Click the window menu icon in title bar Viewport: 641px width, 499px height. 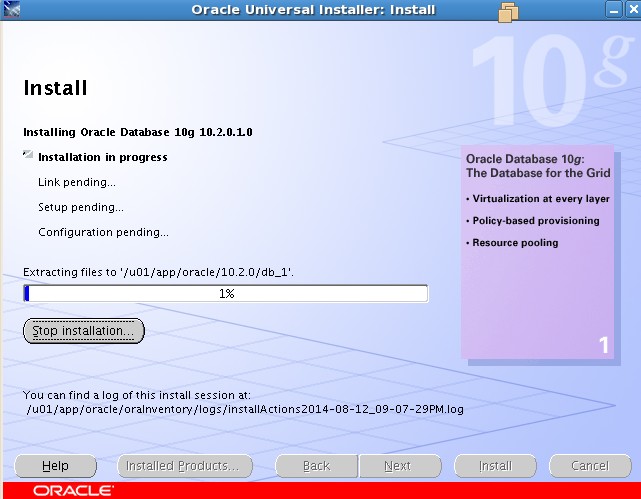point(11,9)
